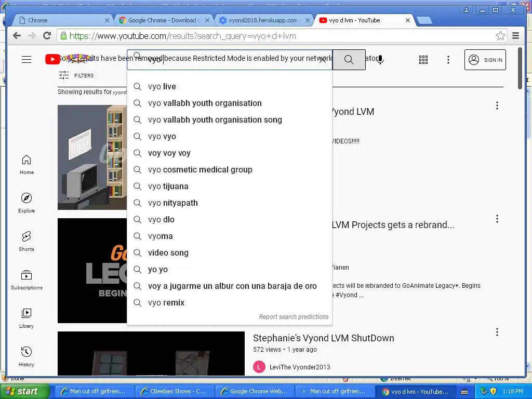Open options for Stephanie's Vyond LVM ShutDown

tap(497, 332)
